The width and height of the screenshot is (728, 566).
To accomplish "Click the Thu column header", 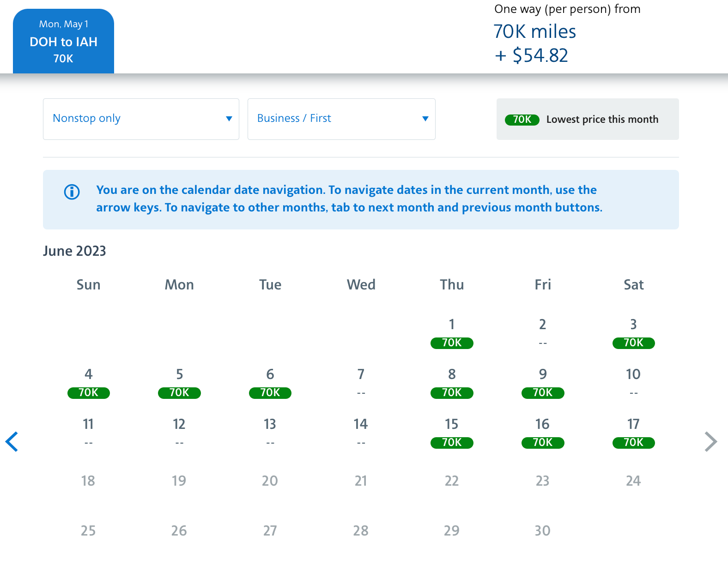I will coord(452,284).
